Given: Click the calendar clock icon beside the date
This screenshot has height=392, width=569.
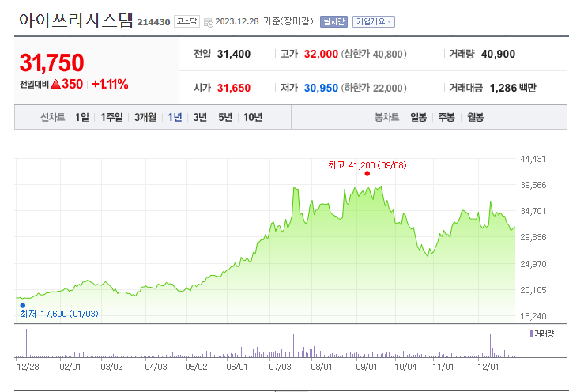Looking at the screenshot, I should [209, 22].
